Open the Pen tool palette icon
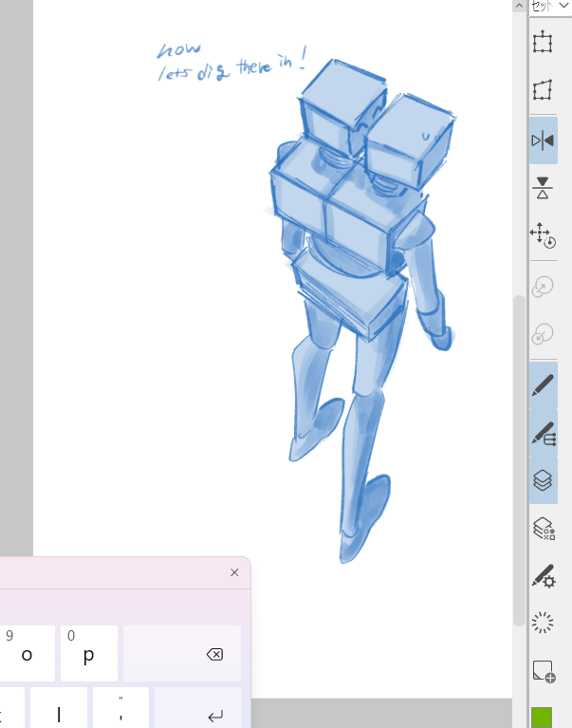The image size is (572, 728). [x=543, y=385]
